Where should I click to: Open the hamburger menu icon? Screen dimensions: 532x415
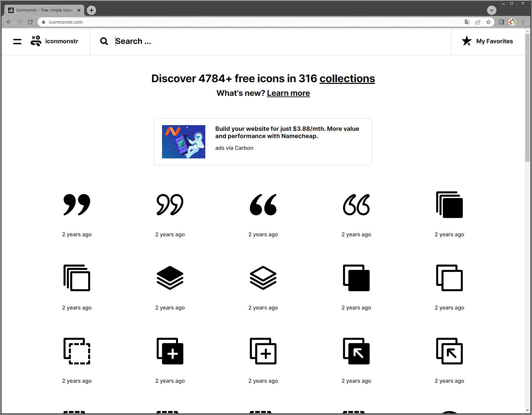tap(17, 42)
